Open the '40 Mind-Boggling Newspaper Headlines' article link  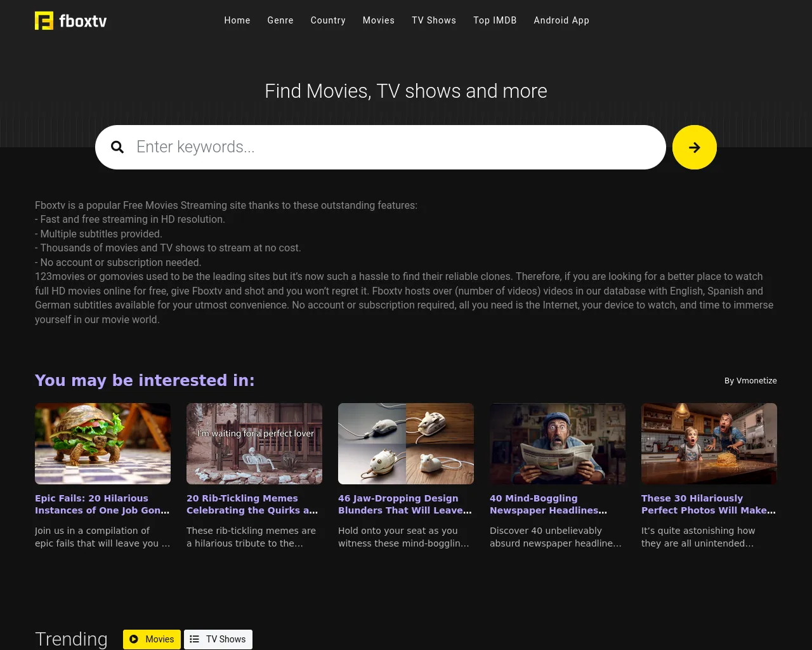[548, 504]
